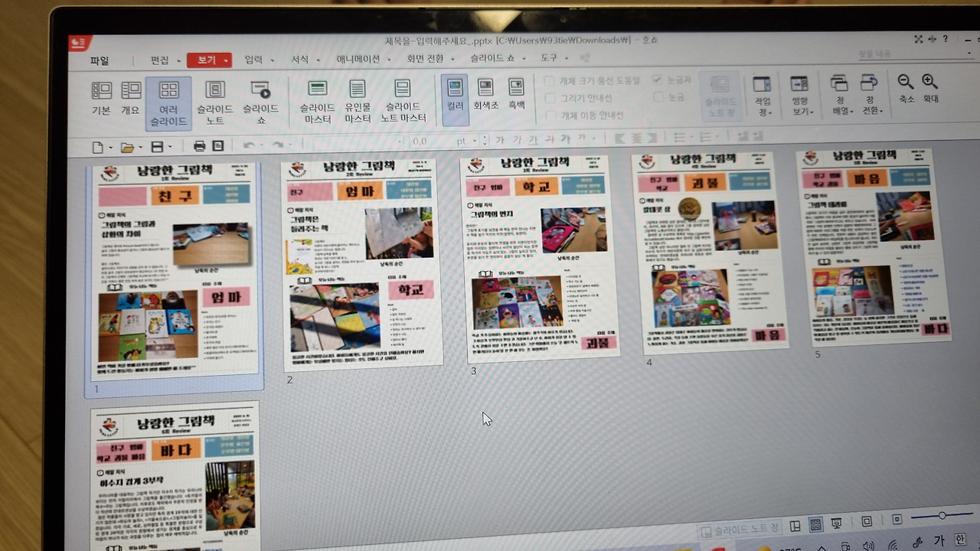Click the zoom-out square icon beside the slider
Image resolution: width=980 pixels, height=551 pixels.
[897, 520]
